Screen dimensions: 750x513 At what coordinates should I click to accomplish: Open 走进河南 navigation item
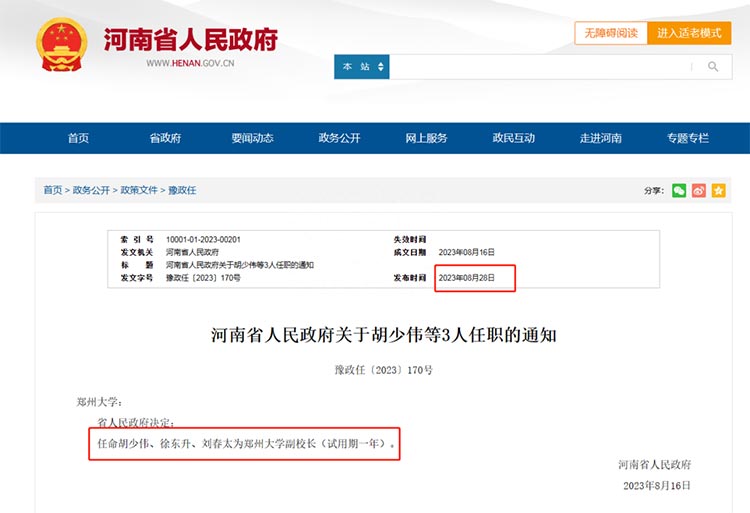(600, 138)
